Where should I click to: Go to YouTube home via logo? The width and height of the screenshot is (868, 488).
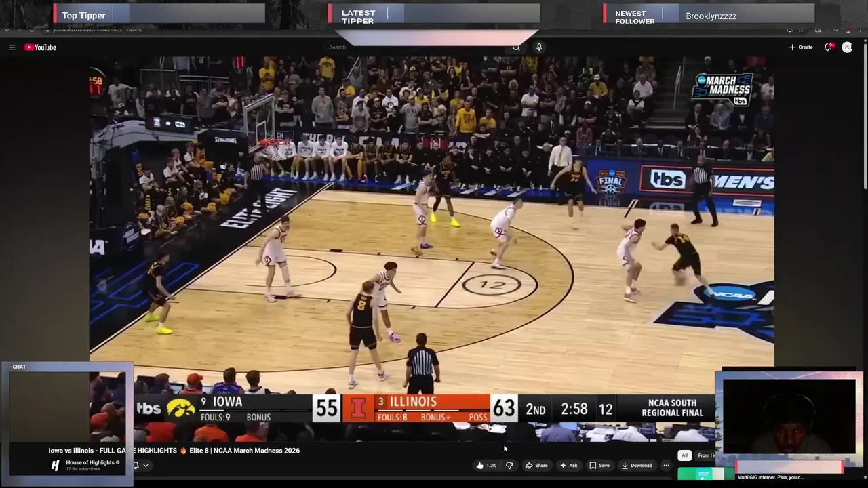[x=40, y=47]
